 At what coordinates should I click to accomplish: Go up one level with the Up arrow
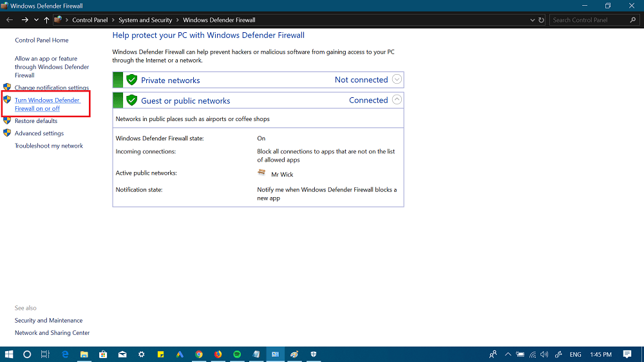(x=46, y=20)
